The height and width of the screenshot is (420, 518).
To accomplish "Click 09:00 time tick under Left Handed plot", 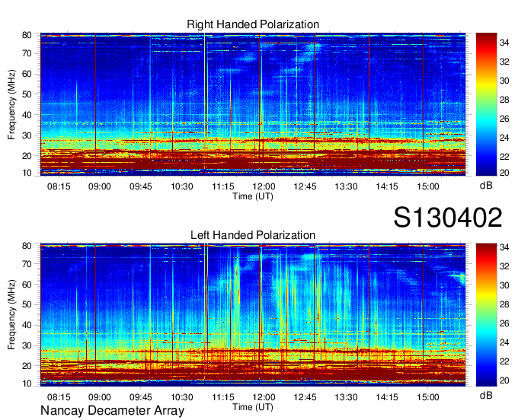I will (100, 397).
